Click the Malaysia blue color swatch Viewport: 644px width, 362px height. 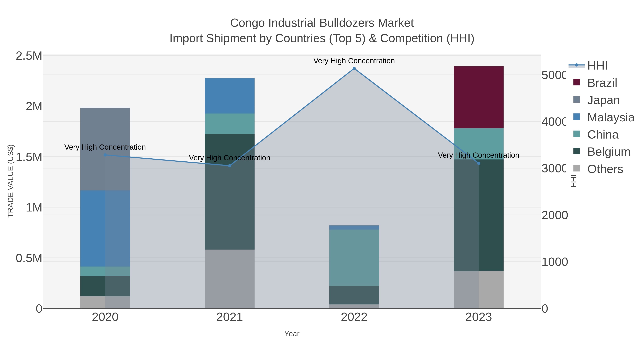(576, 117)
